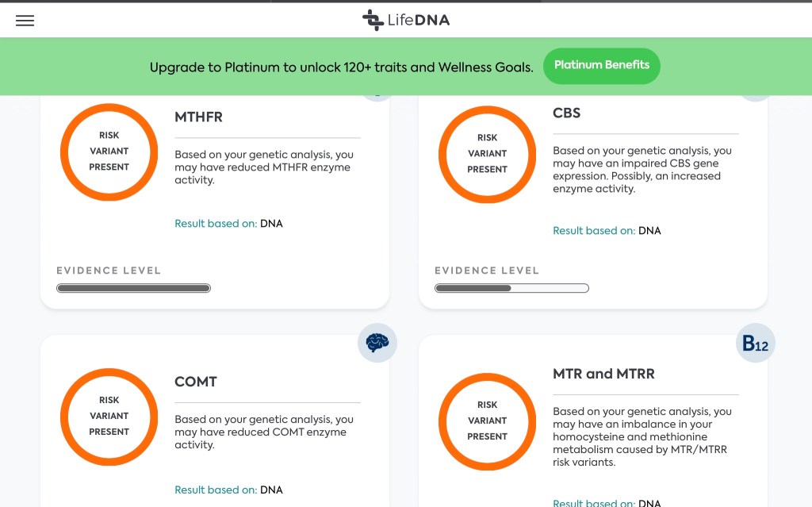The image size is (812, 507).
Task: Click the LifeDNA logo
Action: pos(406,21)
